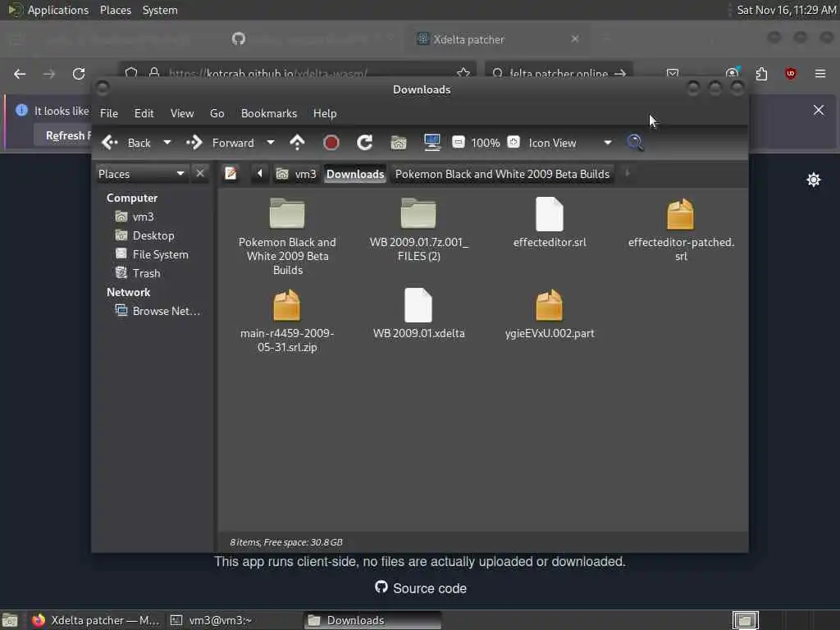This screenshot has height=630, width=840.
Task: Open the Bookmarks menu
Action: pyautogui.click(x=269, y=113)
